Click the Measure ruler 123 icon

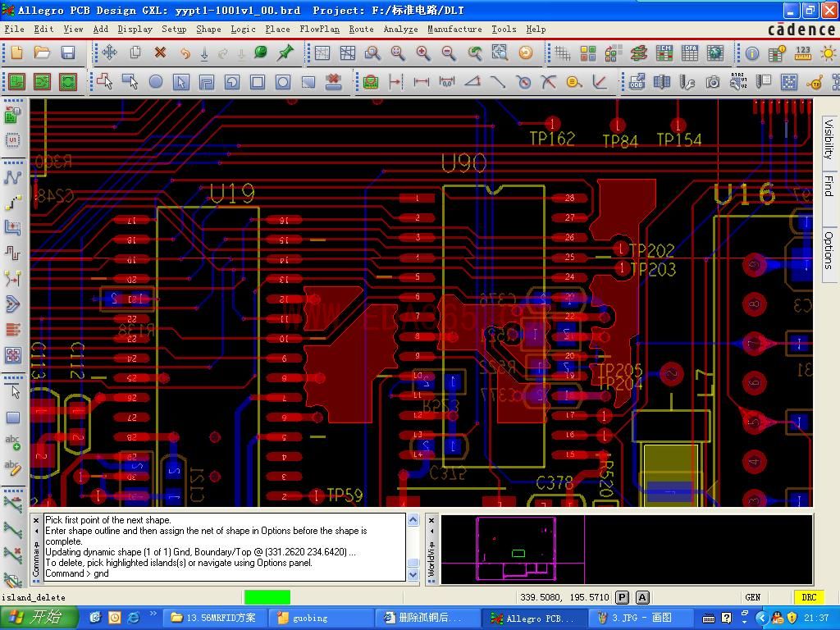[802, 53]
